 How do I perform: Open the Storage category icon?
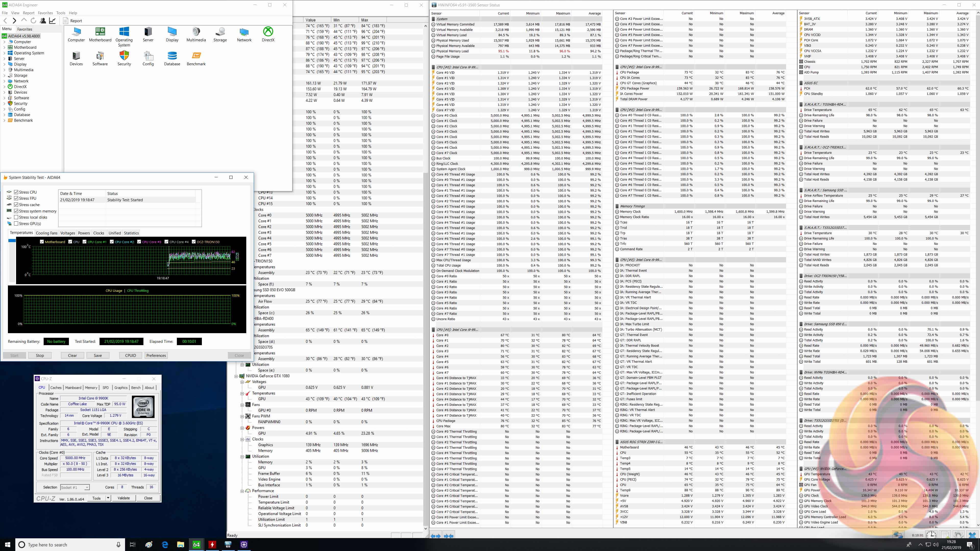point(220,32)
